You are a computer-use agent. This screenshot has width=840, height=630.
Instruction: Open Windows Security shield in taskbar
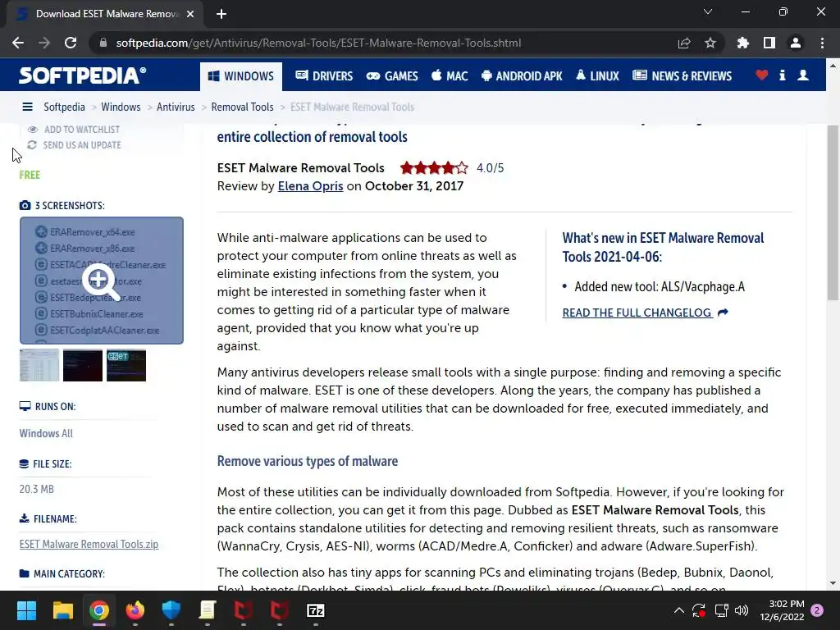tap(171, 610)
